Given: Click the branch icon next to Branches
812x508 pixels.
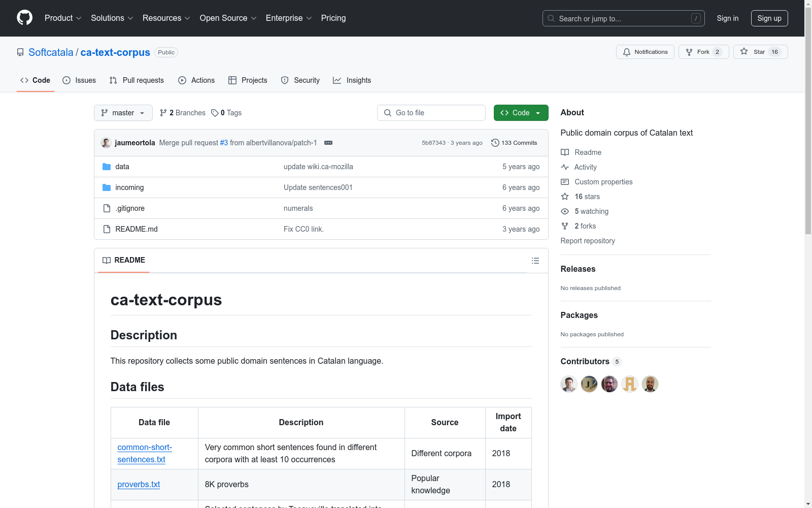Looking at the screenshot, I should (x=163, y=113).
